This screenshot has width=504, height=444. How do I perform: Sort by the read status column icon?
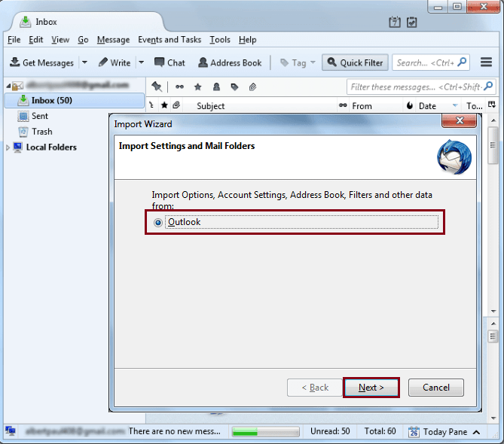(343, 105)
